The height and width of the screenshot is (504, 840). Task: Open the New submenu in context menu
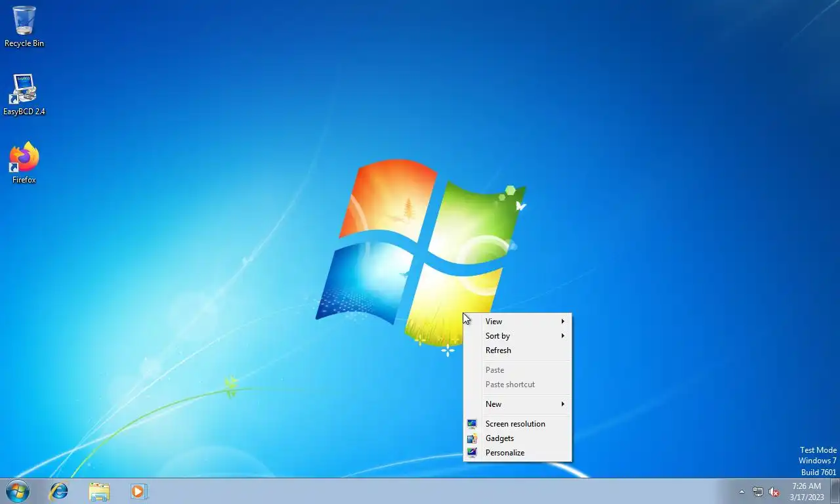click(517, 404)
